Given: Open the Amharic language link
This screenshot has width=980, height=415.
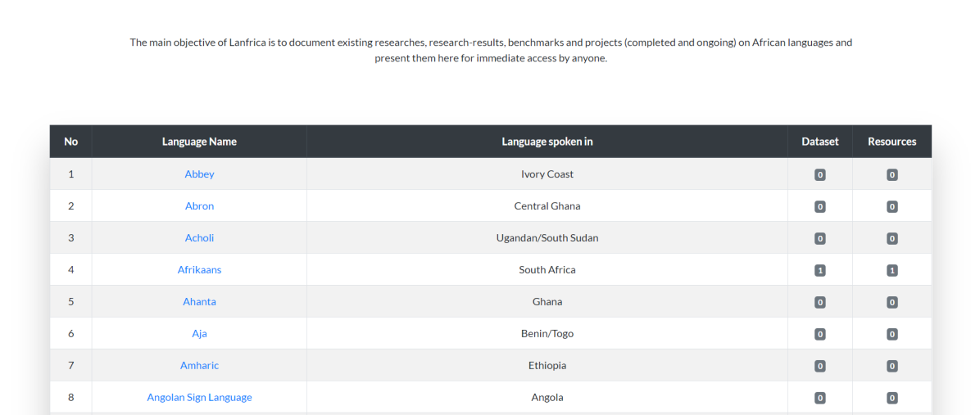Looking at the screenshot, I should (199, 365).
